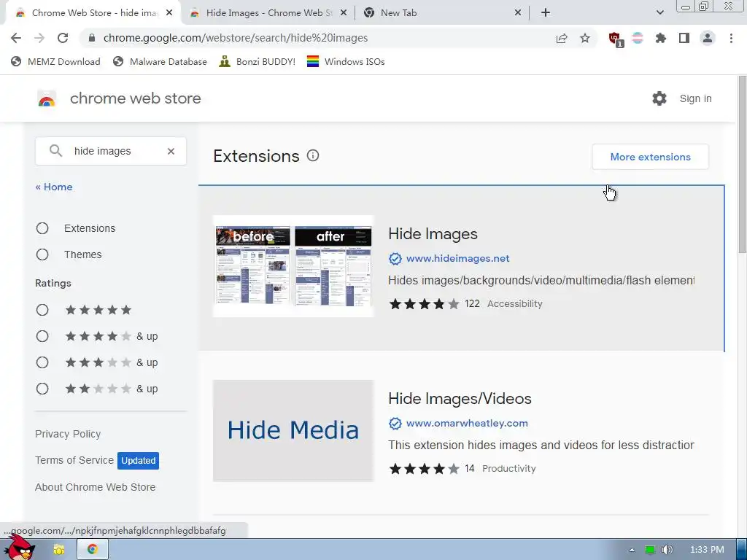Image resolution: width=747 pixels, height=560 pixels.
Task: Click verified badge beside www.hideimages.net
Action: click(395, 259)
